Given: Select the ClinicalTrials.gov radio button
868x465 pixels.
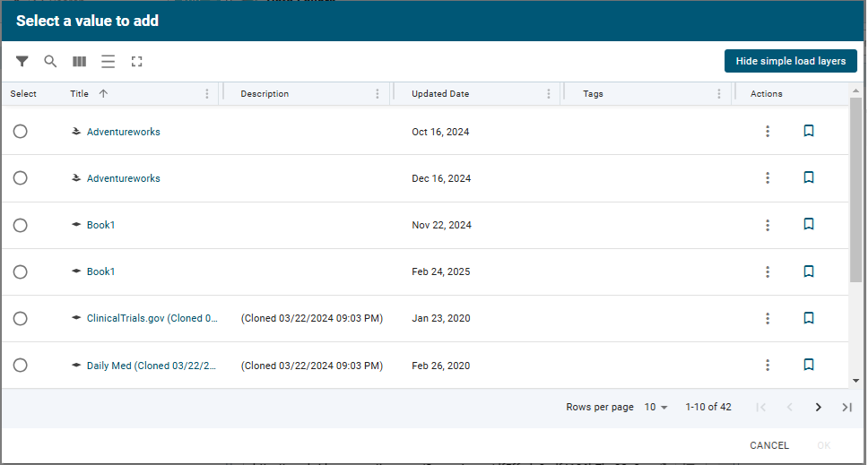Looking at the screenshot, I should pyautogui.click(x=21, y=318).
